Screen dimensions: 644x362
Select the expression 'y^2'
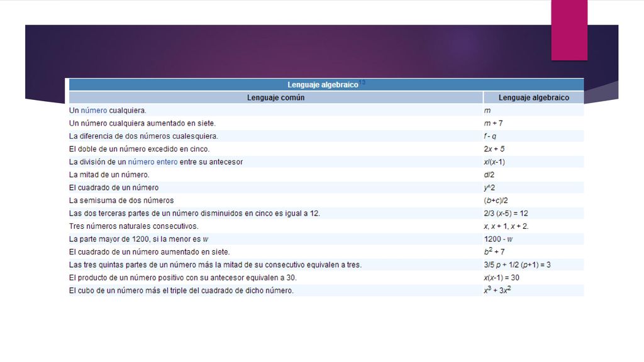point(489,187)
